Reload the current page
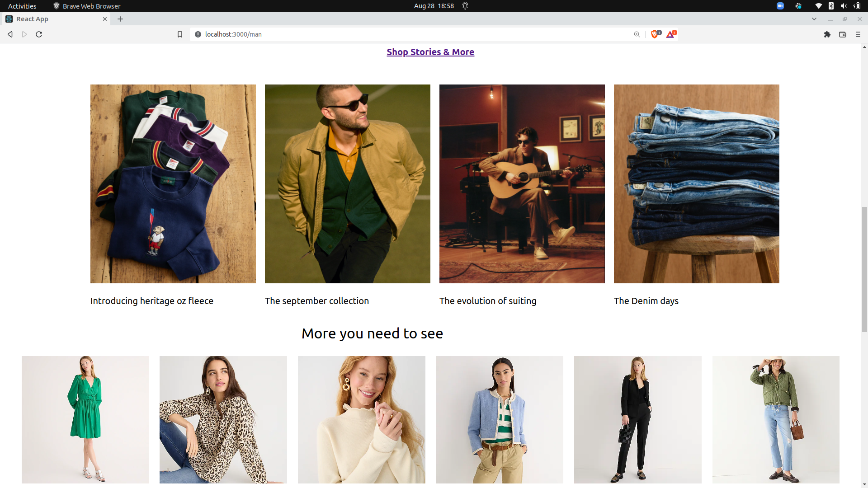 (38, 34)
